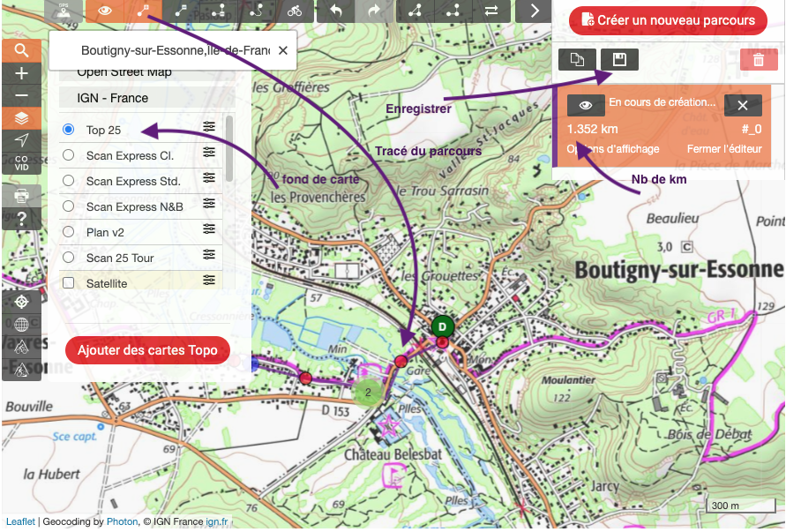
Task: Choose the Plan v2 base map
Action: (68, 232)
